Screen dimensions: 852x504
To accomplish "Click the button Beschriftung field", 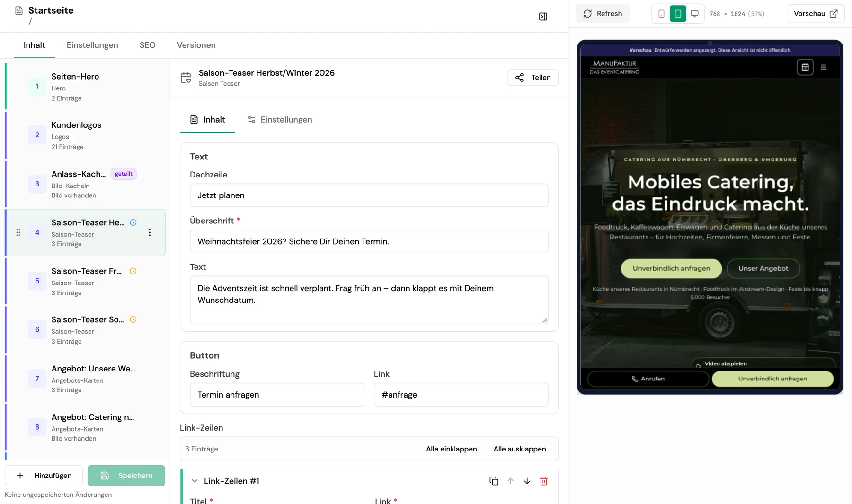I will (x=277, y=395).
